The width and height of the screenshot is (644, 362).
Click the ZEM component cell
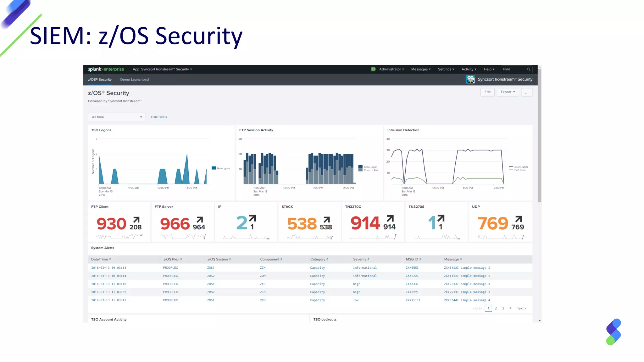click(263, 300)
